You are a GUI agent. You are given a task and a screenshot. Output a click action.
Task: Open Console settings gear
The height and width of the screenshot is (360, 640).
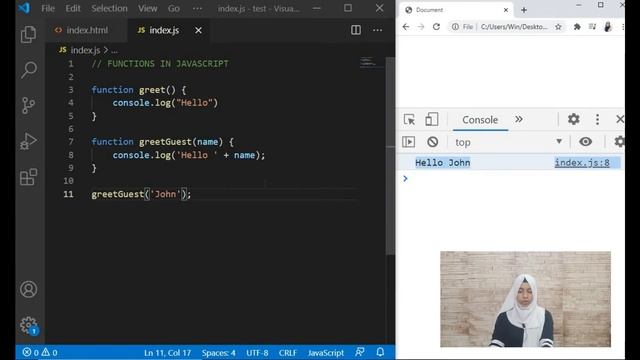coord(619,141)
